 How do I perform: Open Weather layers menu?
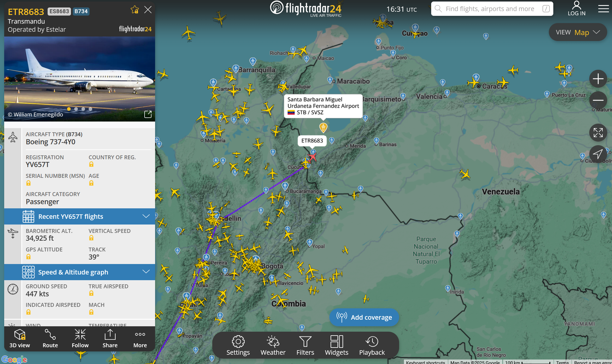click(273, 345)
